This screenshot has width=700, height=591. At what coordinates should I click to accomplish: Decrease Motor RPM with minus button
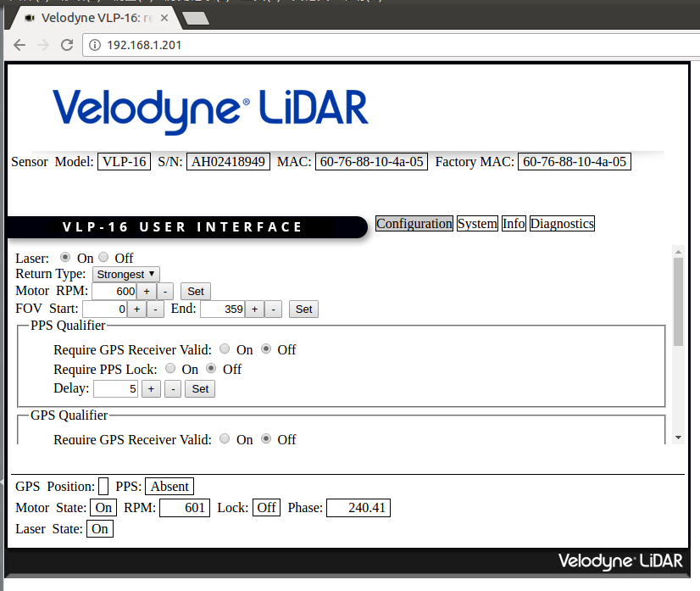coord(165,291)
